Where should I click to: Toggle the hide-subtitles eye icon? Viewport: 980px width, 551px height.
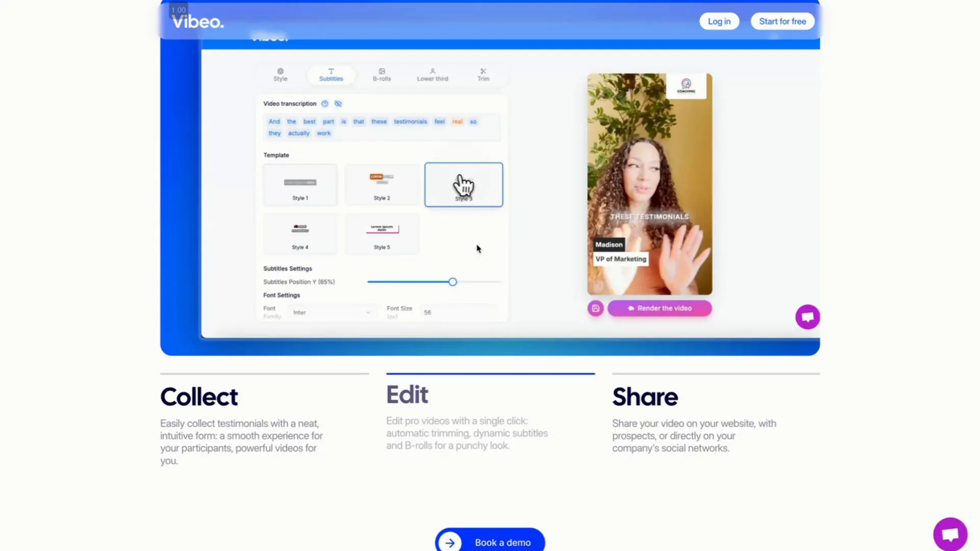coord(338,104)
